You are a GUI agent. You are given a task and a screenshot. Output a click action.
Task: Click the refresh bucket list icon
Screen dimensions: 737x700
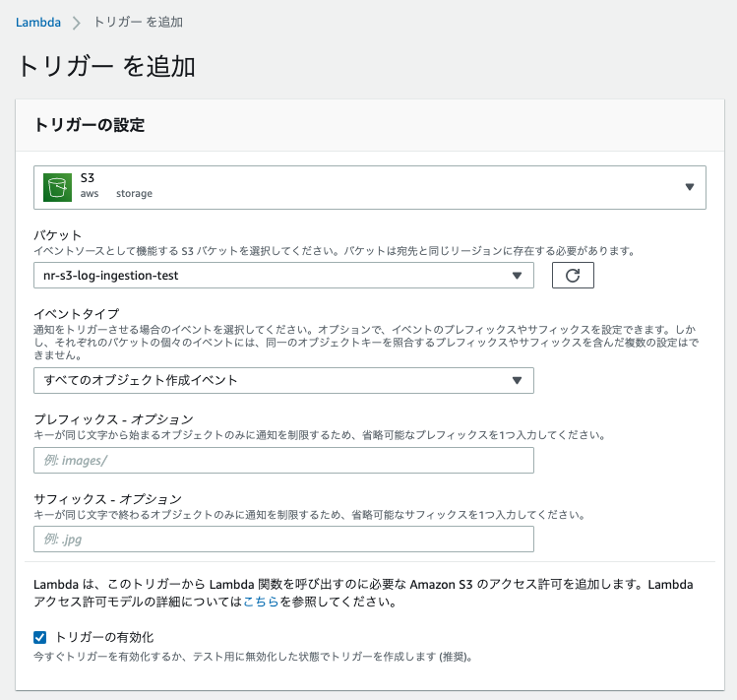tap(573, 276)
